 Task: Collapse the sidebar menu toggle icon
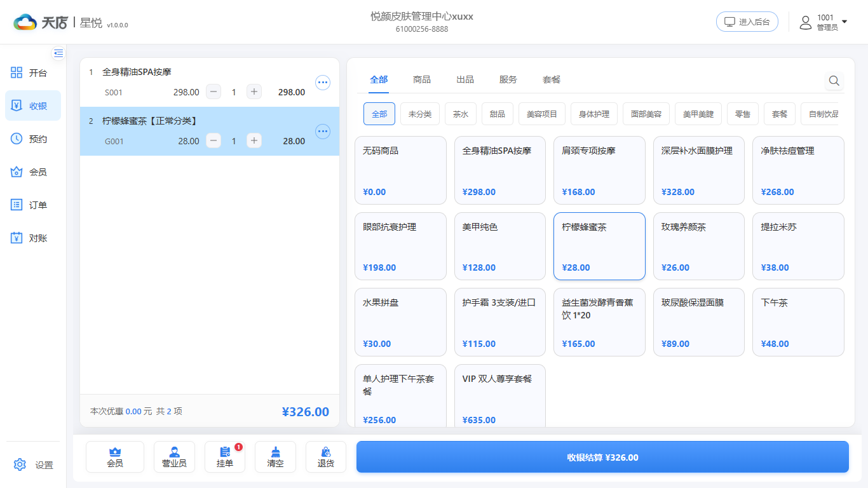(x=58, y=53)
